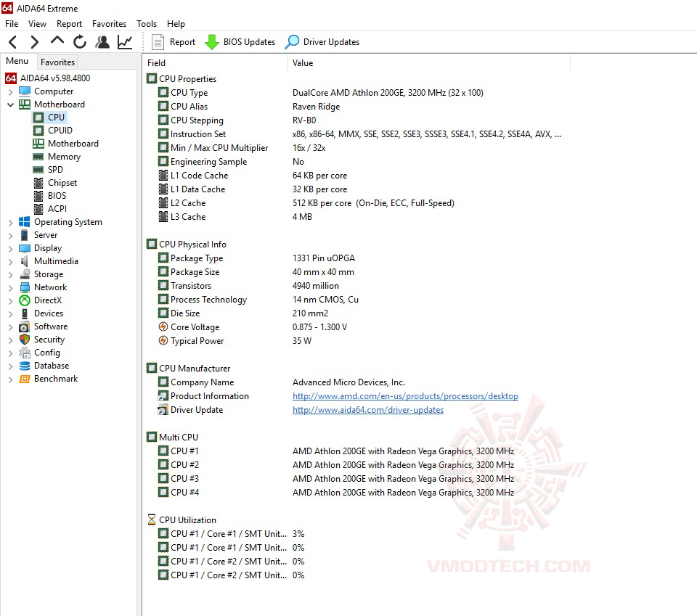This screenshot has width=697, height=616.
Task: Select the Instruction Set row
Action: [x=359, y=134]
